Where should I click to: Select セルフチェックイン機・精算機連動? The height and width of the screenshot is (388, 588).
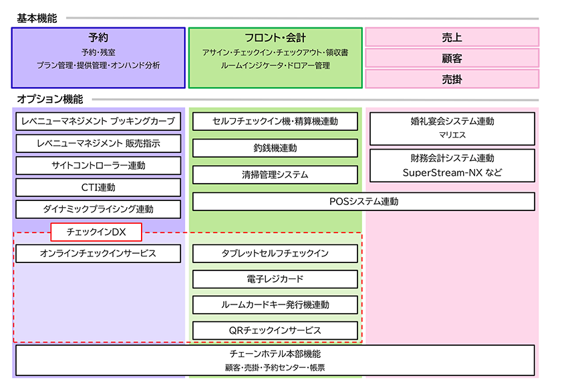275,122
